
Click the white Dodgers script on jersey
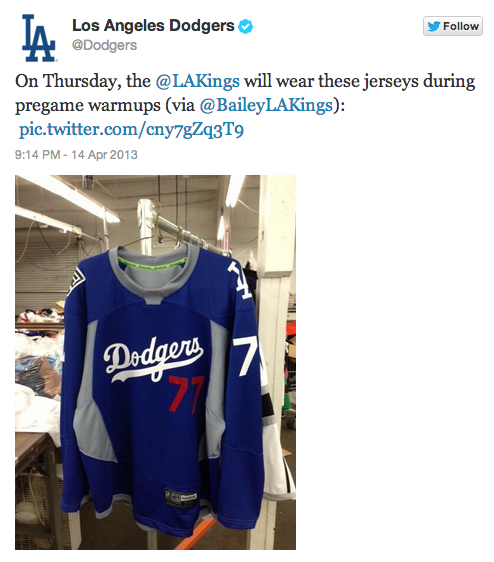point(153,359)
